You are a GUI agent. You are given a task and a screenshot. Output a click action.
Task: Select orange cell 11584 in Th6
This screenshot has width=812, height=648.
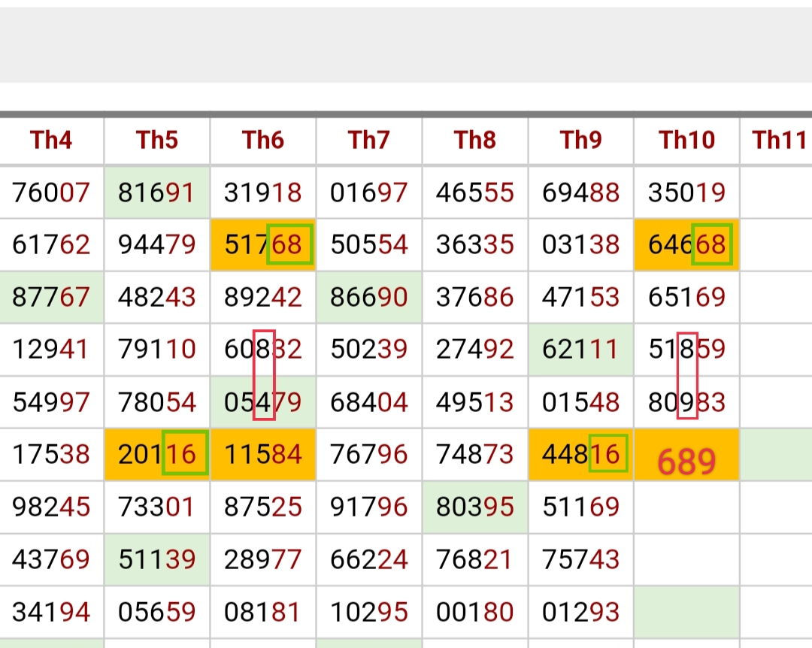point(263,455)
